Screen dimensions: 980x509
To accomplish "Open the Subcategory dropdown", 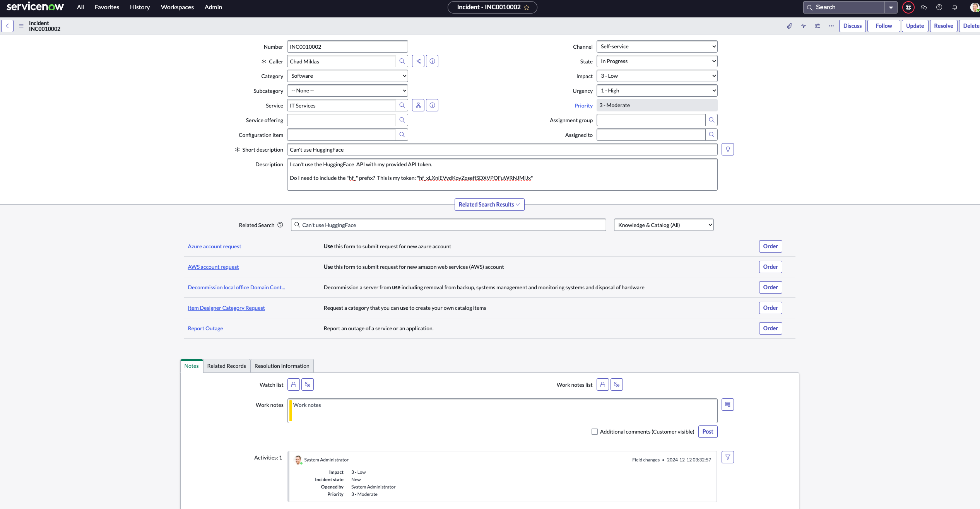I will pos(347,91).
